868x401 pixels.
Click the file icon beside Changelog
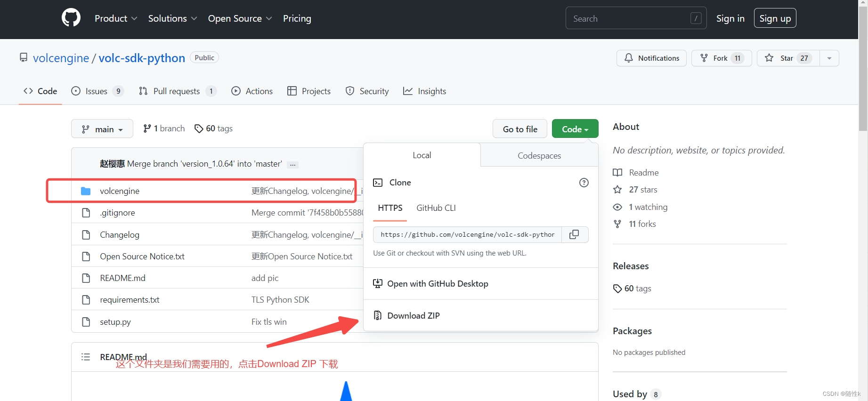86,234
